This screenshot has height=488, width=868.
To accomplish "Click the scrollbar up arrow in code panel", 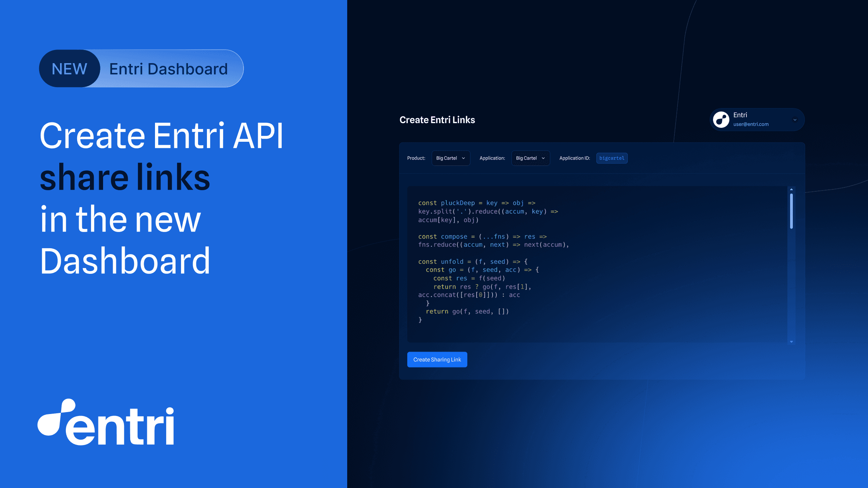I will 791,189.
